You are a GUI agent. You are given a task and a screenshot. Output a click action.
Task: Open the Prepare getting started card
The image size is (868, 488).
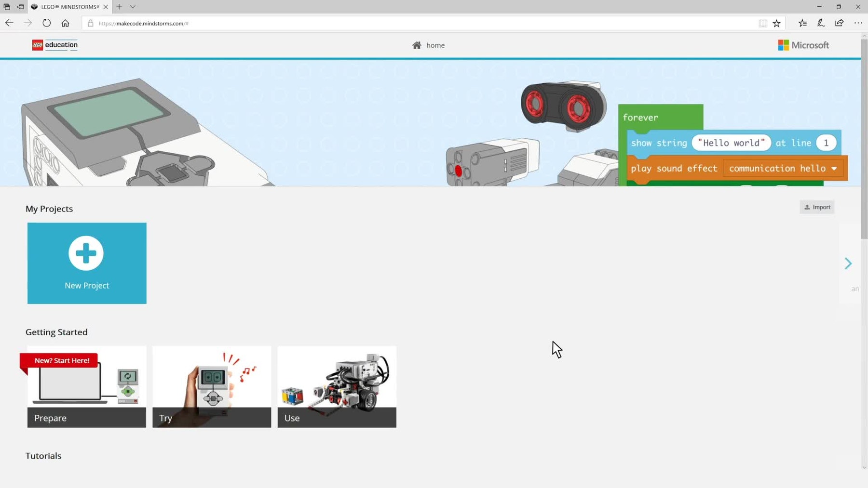(87, 386)
